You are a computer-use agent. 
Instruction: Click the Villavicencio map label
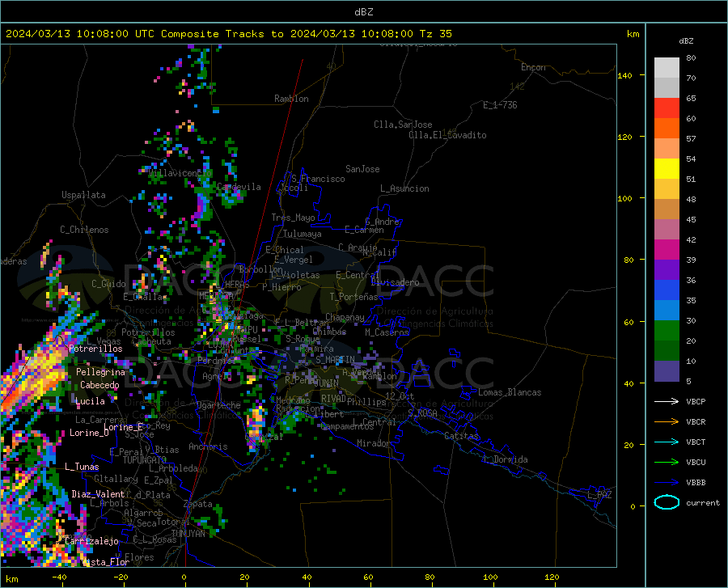tap(180, 173)
